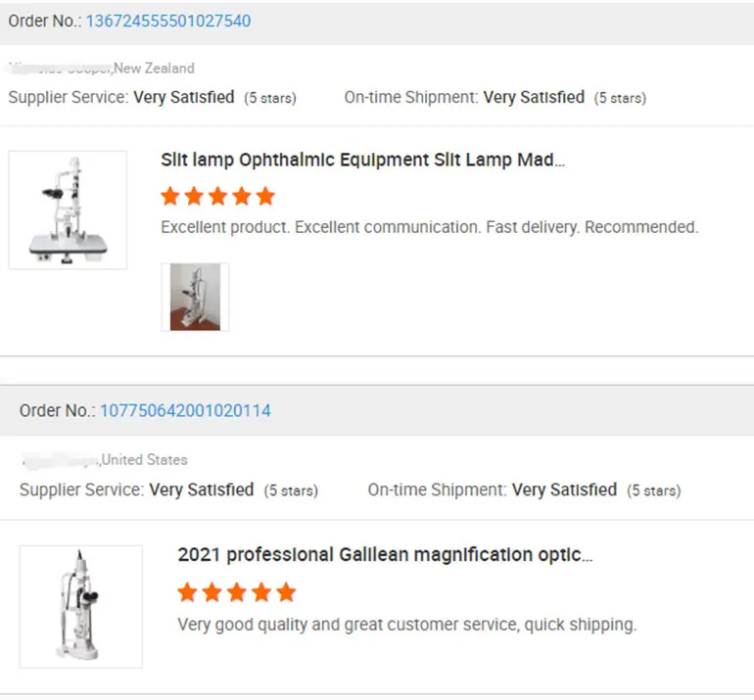Screen dimensions: 754x700
Task: Click 'Very good quality' review comment
Action: [406, 624]
